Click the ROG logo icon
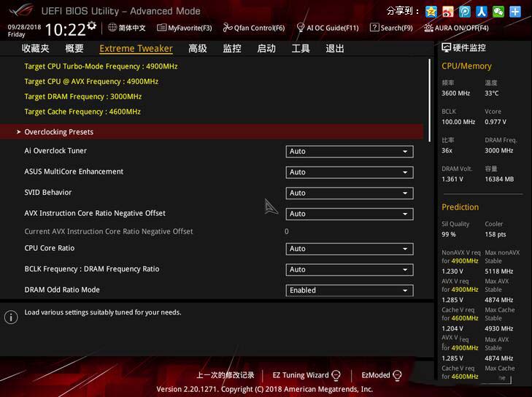 coord(21,10)
